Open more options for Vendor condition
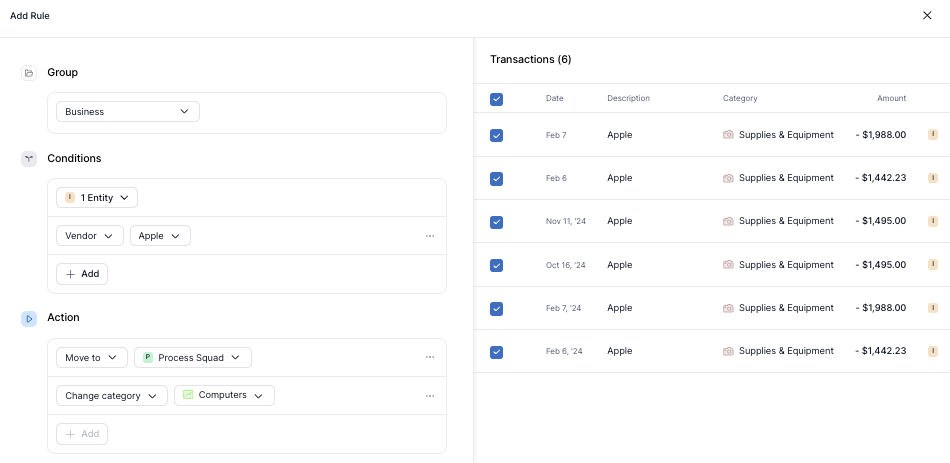Screen dimensions: 950x463 tap(430, 236)
